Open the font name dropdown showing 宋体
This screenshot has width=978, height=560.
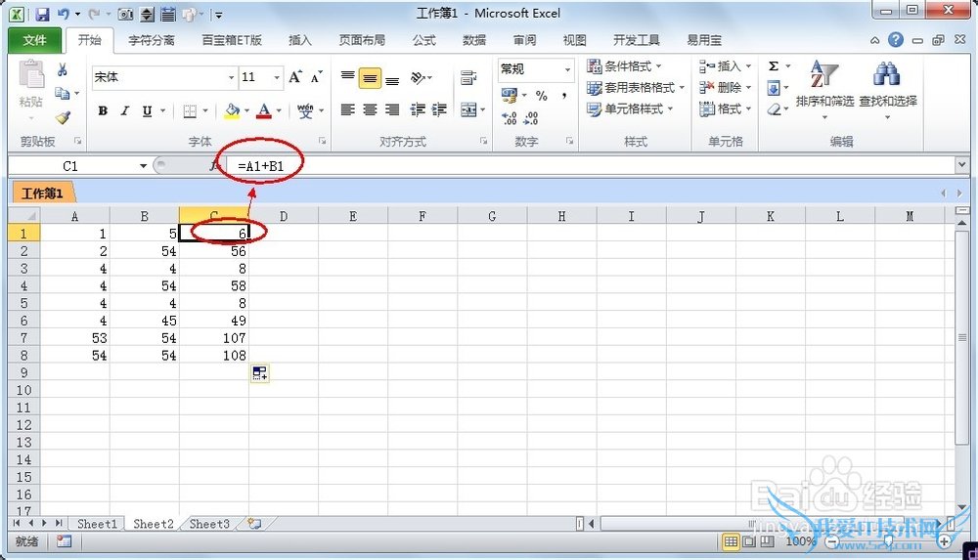pos(231,77)
